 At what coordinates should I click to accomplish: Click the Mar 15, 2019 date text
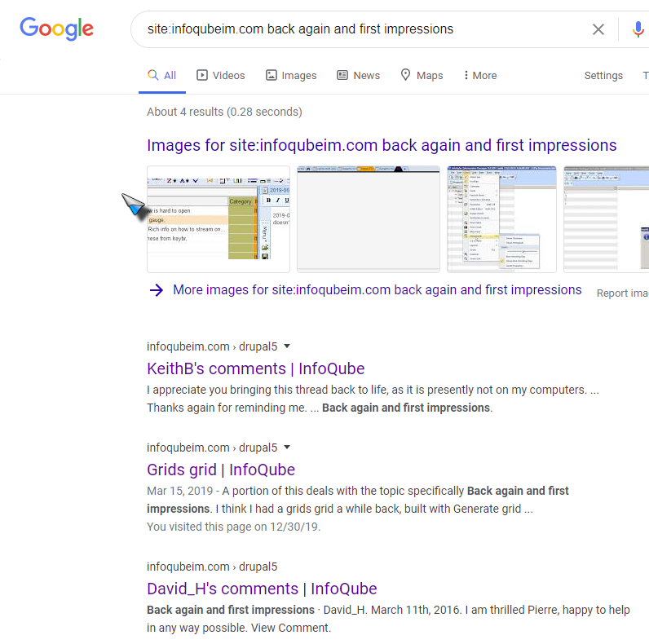[x=179, y=491]
